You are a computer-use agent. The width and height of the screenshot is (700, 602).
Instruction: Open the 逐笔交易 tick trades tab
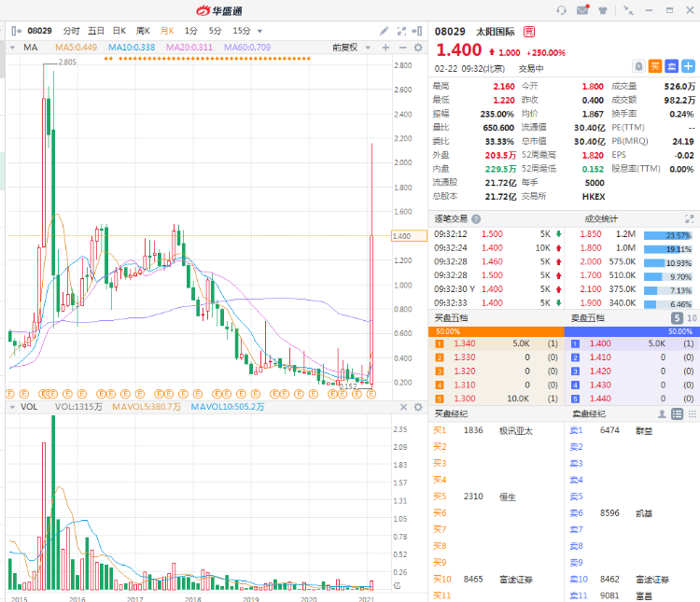click(x=451, y=218)
